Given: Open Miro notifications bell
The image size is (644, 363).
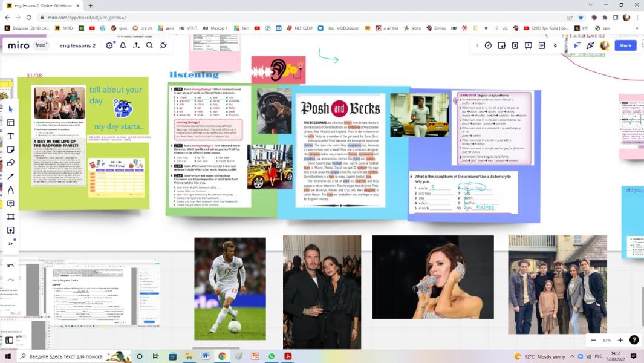Looking at the screenshot, I should click(123, 45).
